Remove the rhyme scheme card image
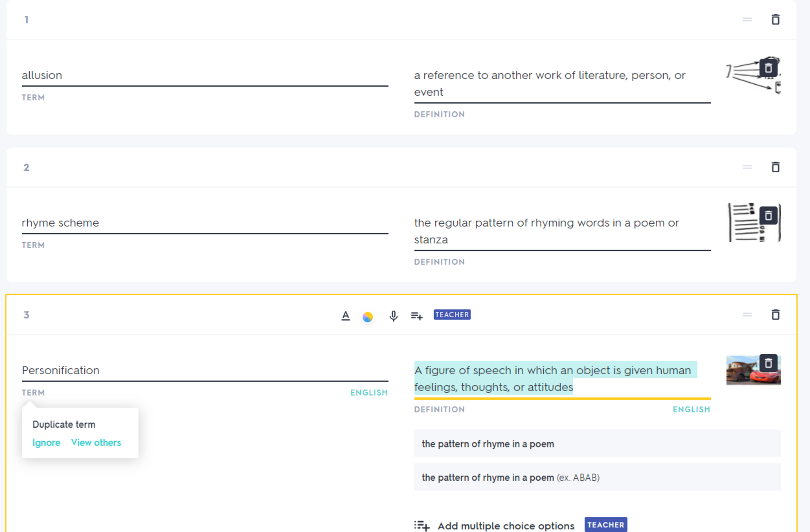The image size is (810, 532). (x=768, y=215)
